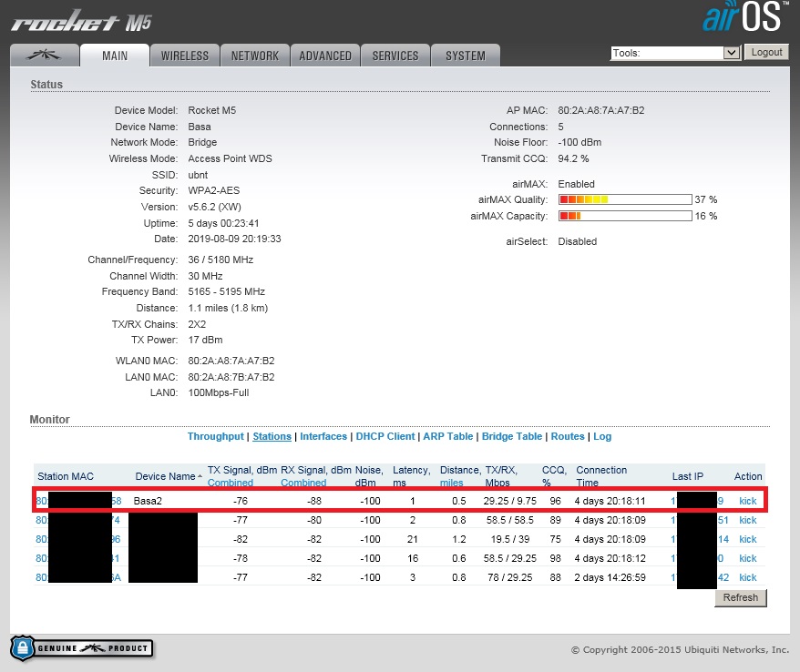
Task: Open the ARP Table link
Action: (448, 436)
